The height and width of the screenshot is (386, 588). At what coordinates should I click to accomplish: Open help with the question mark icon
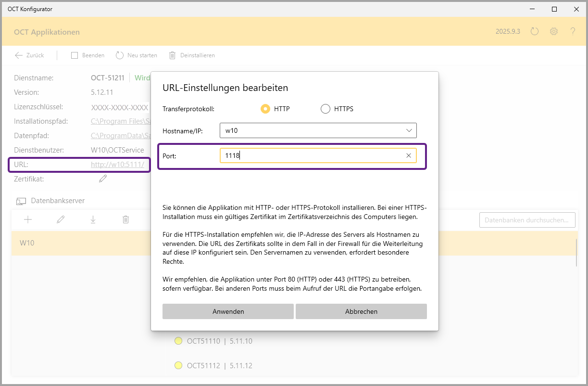click(573, 32)
